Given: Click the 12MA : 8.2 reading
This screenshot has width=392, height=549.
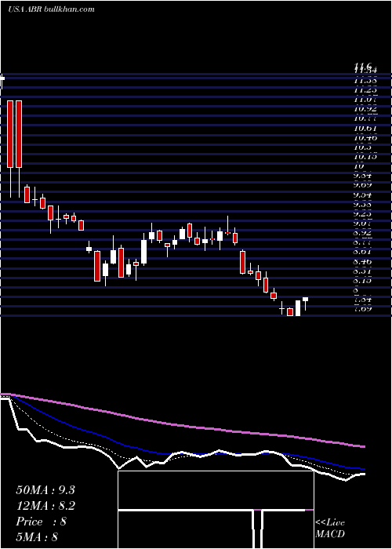Looking at the screenshot, I should click(45, 506).
